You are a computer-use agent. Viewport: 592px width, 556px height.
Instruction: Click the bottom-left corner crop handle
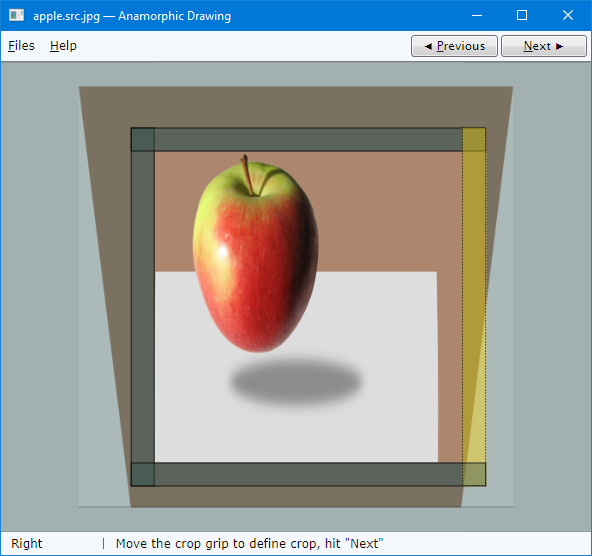tap(143, 474)
